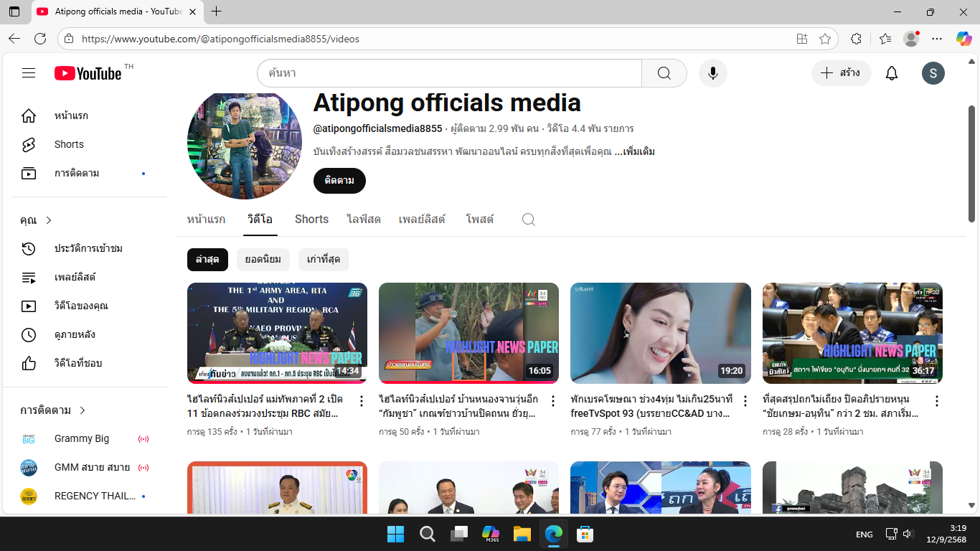Switch to channel หน้าแรก tab
Screen dimensions: 980x551
point(206,220)
